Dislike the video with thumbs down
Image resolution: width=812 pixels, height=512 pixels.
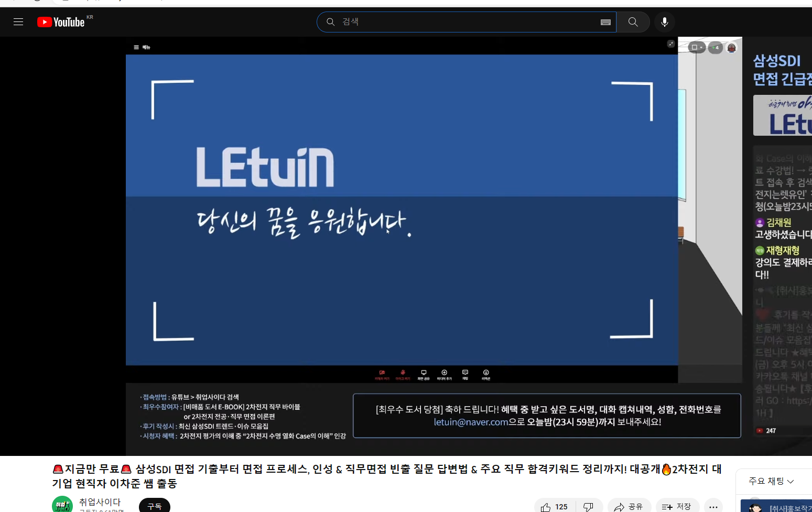[589, 506]
